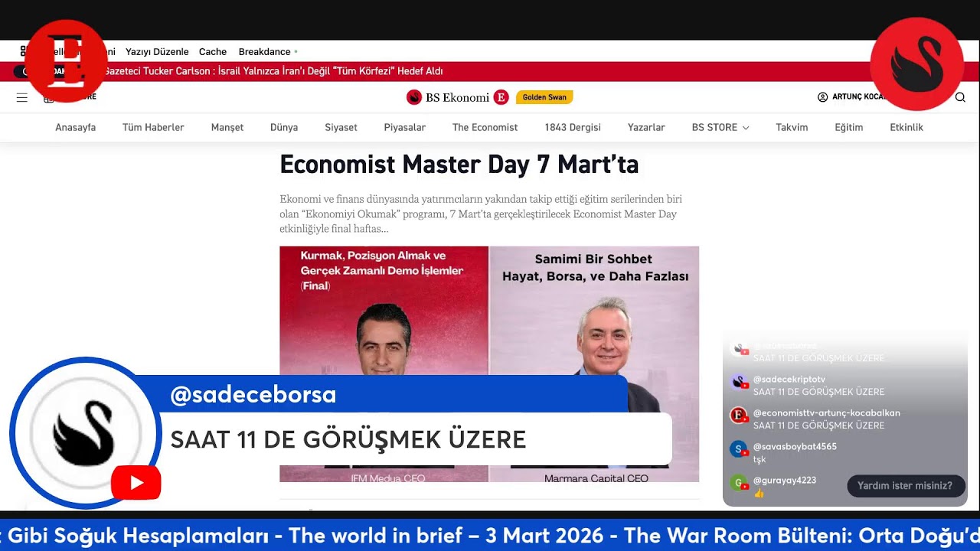Screen dimensions: 980x551
Task: Click the thumbs up emoji from @gurayay4223
Action: click(x=759, y=494)
